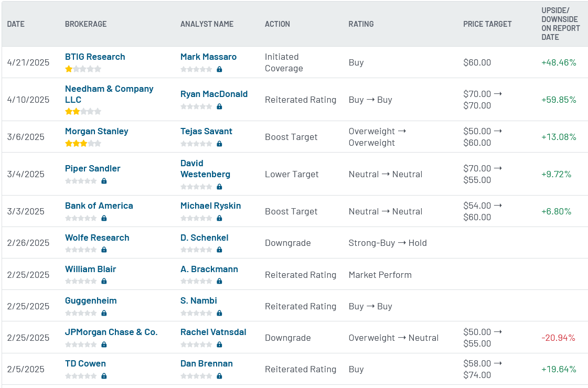This screenshot has height=388, width=588.
Task: Click the lock icon under D. Schenkel
Action: (219, 250)
